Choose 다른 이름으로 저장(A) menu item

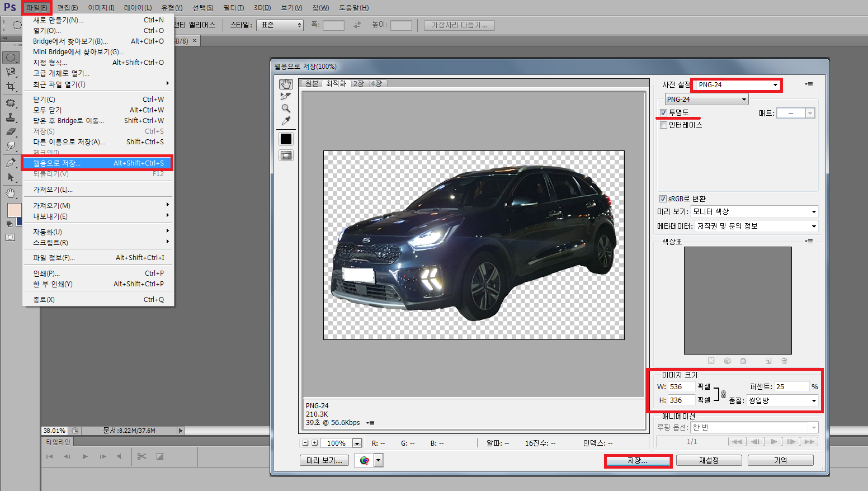tap(98, 141)
